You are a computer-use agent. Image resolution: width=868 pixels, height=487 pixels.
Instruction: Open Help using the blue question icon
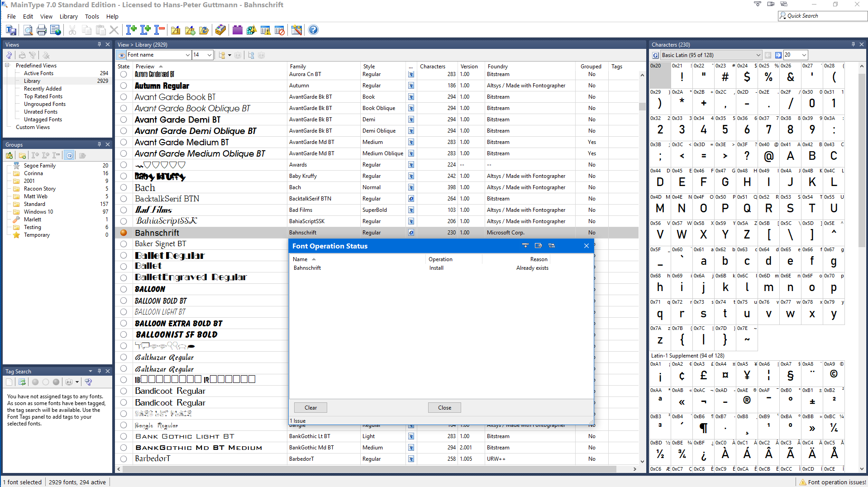[313, 30]
